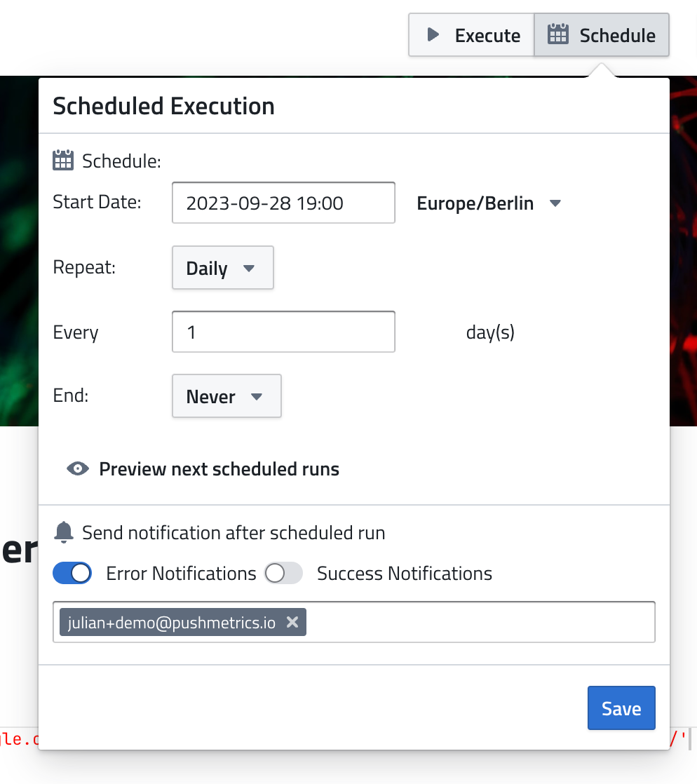
Task: Open the Repeat Daily dropdown
Action: tap(222, 269)
